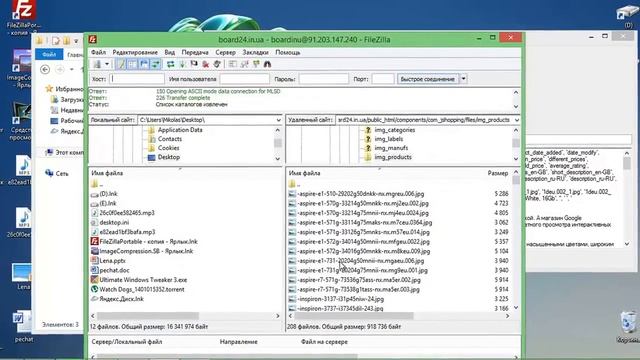This screenshot has width=640, height=360.
Task: Sort local files by Имя файла header
Action: pyautogui.click(x=107, y=173)
